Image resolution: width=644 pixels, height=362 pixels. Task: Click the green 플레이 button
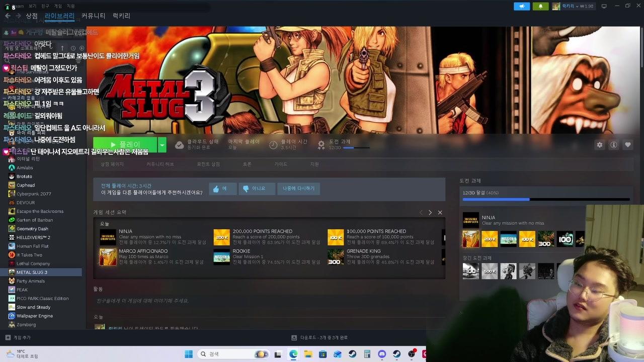coord(125,145)
